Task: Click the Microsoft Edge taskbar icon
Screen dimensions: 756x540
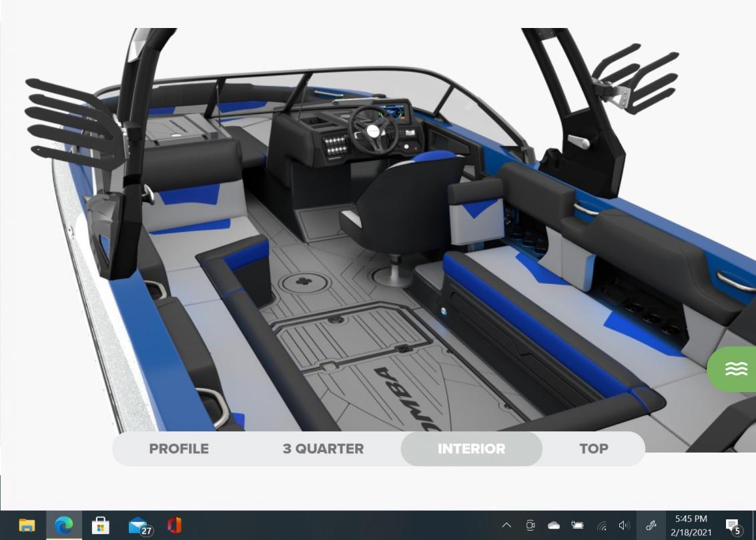Action: pos(64,525)
